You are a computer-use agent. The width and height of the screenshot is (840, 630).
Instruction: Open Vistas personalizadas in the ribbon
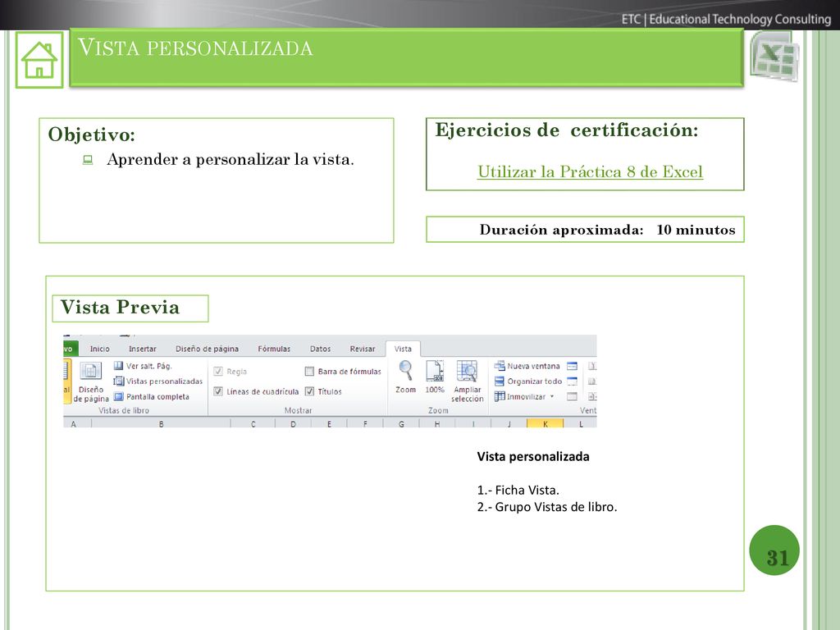(158, 381)
